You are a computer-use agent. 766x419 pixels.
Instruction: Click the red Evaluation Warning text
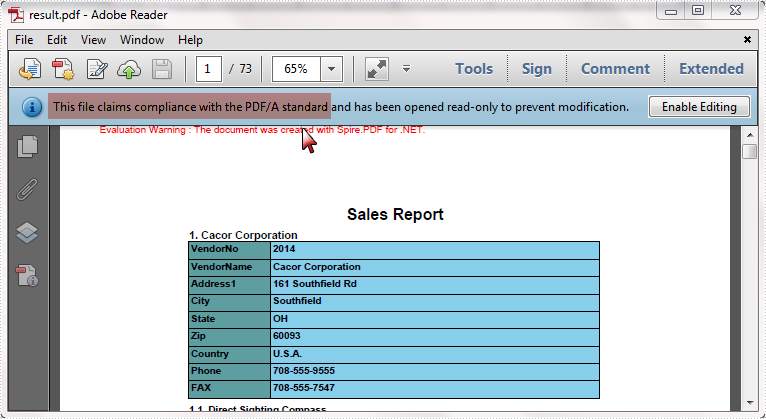point(262,130)
